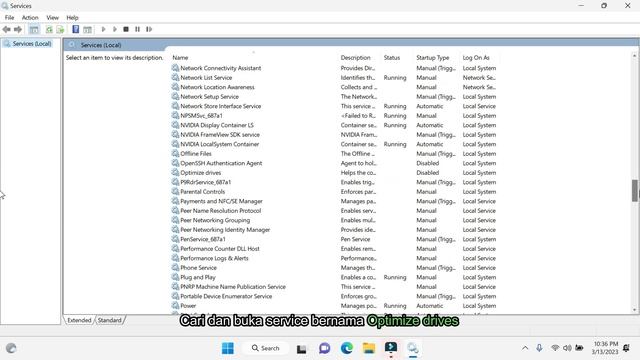The width and height of the screenshot is (640, 360).
Task: Click the scrollbar up arrow in services list
Action: point(635,55)
